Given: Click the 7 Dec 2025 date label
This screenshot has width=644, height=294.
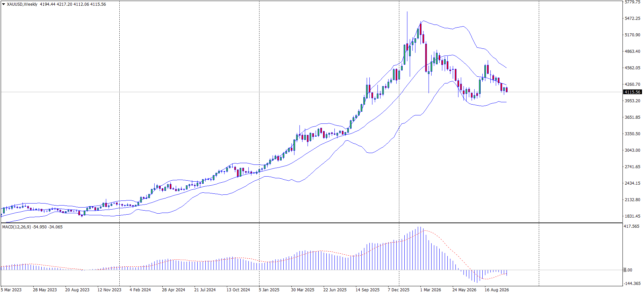Looking at the screenshot, I should pos(399,290).
